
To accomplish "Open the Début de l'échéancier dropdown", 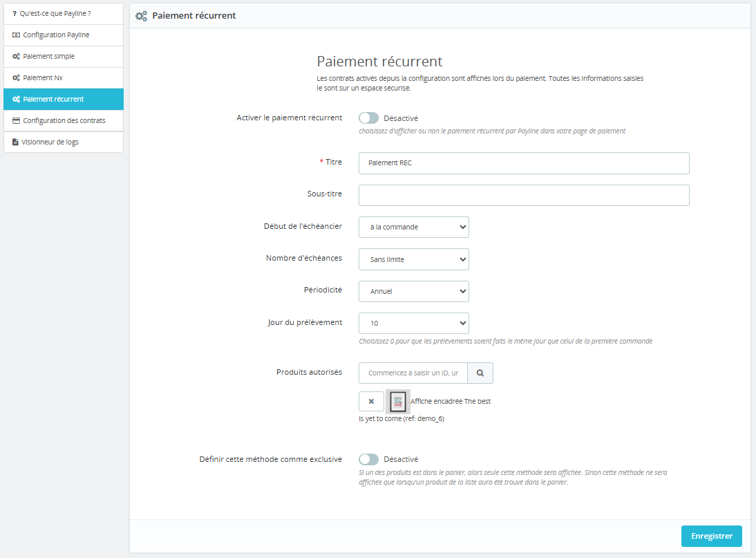I will tap(413, 227).
